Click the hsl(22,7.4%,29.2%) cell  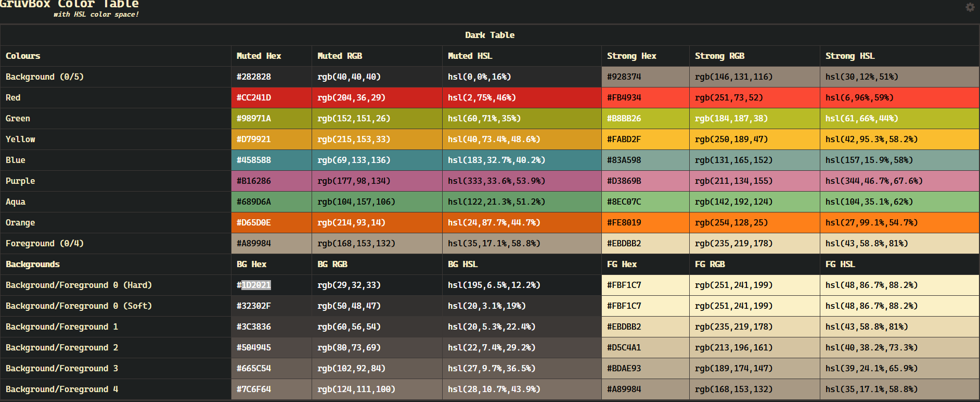(522, 347)
